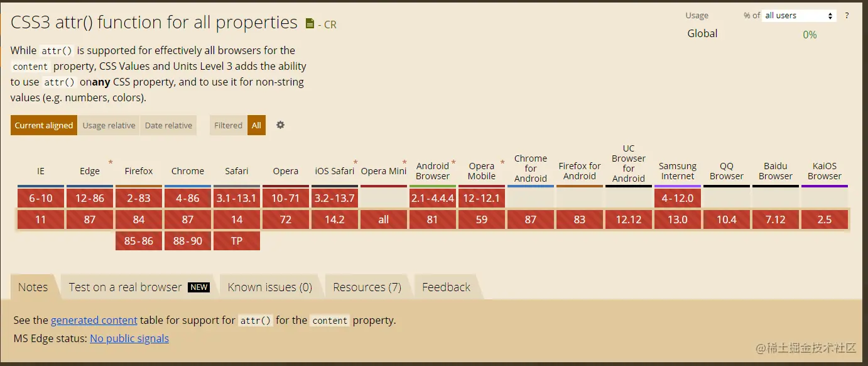Follow the generated content link
Screen dimensions: 868x366
[94, 320]
